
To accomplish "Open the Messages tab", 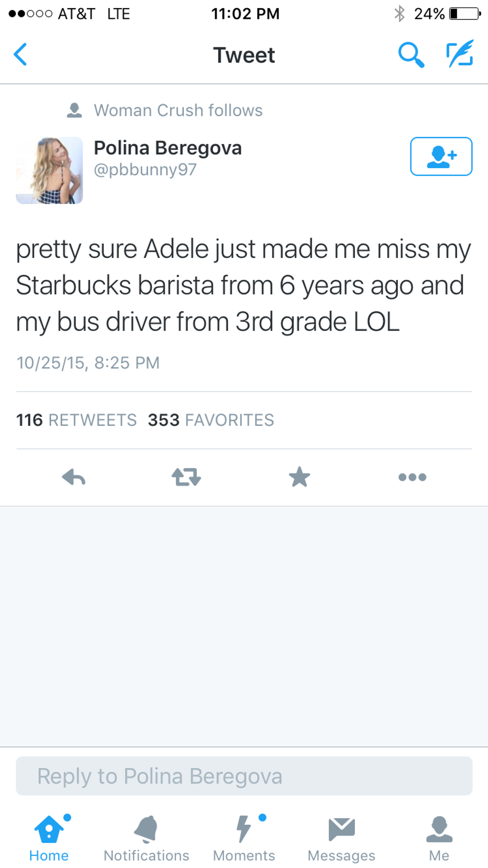I will pos(342,839).
